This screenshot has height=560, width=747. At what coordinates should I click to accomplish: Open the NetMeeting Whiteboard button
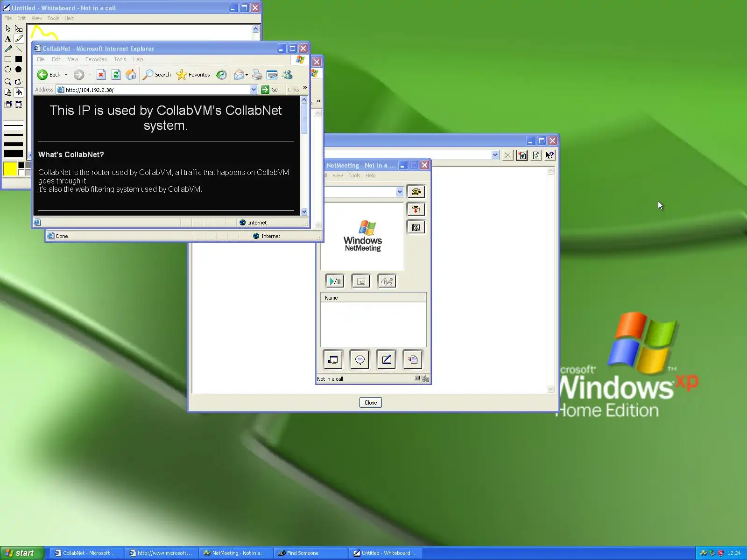click(386, 360)
